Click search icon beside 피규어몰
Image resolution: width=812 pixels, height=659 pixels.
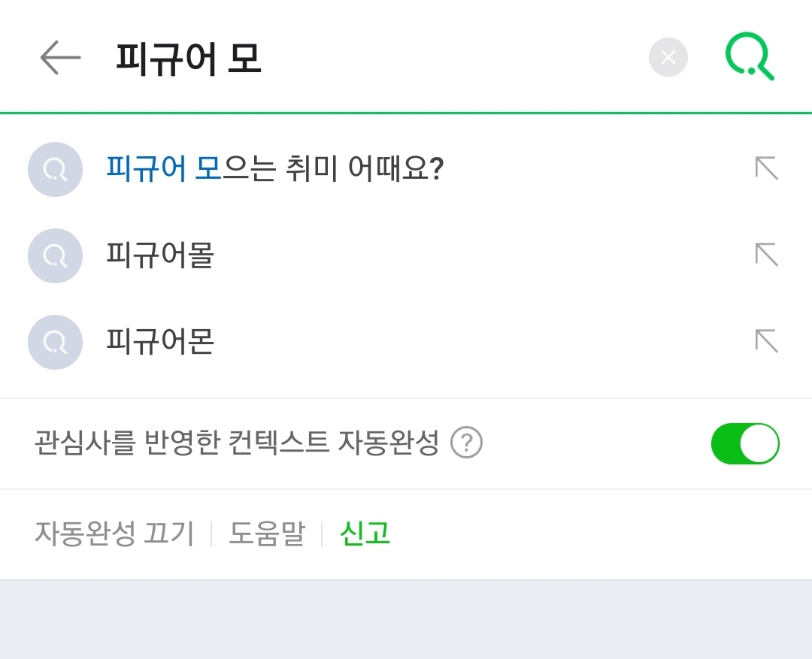click(55, 255)
